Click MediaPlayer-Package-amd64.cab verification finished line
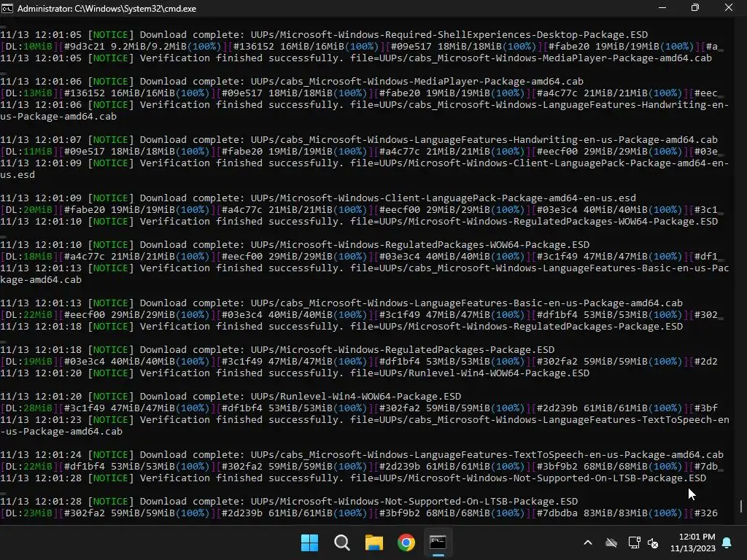 tap(356, 58)
